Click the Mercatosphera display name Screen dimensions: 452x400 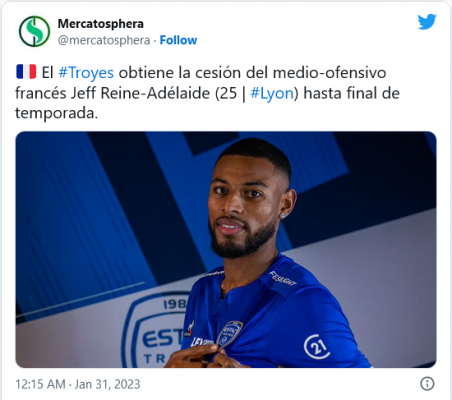(101, 24)
